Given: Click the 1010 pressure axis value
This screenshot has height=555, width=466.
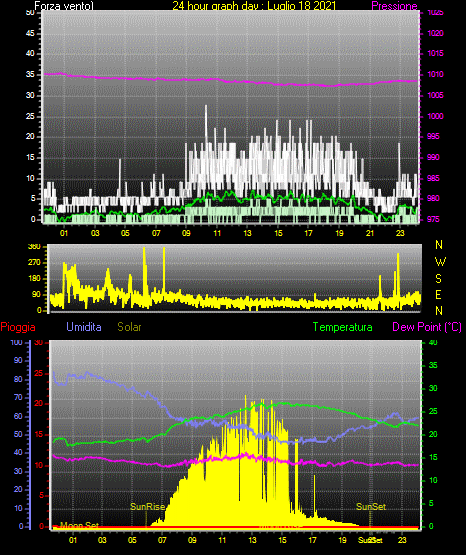Looking at the screenshot, I should pos(436,74).
